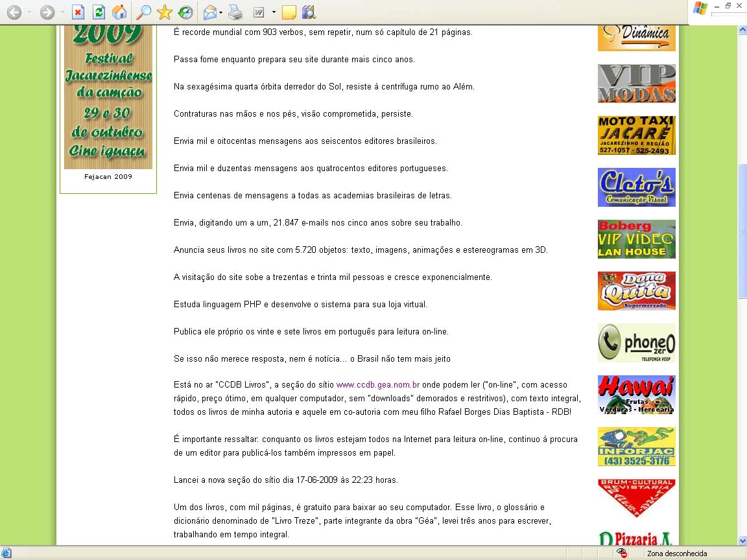Click the Fejacan 2009 festival poster
The width and height of the screenshot is (747, 560).
click(108, 97)
